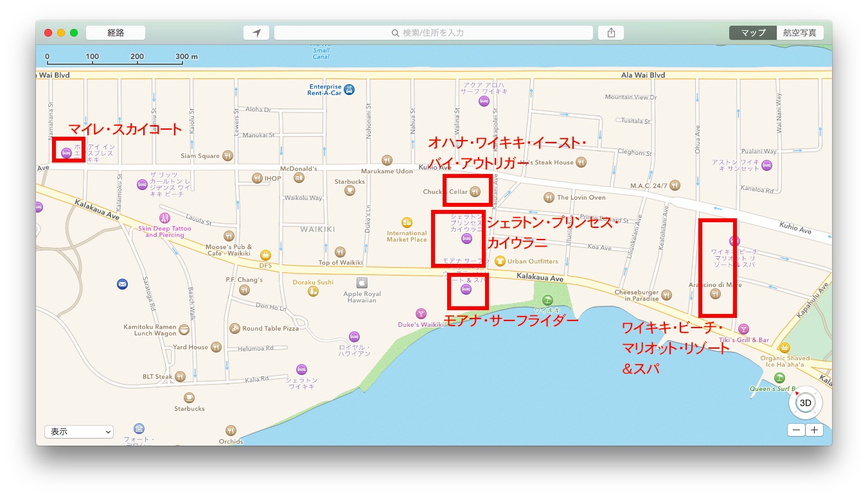
Task: Select the IHOP restaurant pin
Action: point(257,178)
